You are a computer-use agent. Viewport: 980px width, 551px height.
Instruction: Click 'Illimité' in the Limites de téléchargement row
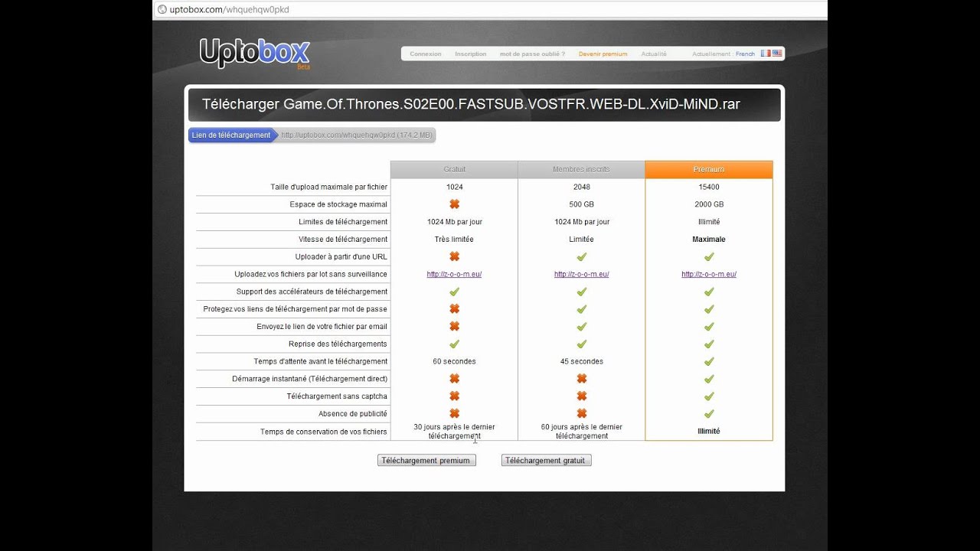coord(709,222)
